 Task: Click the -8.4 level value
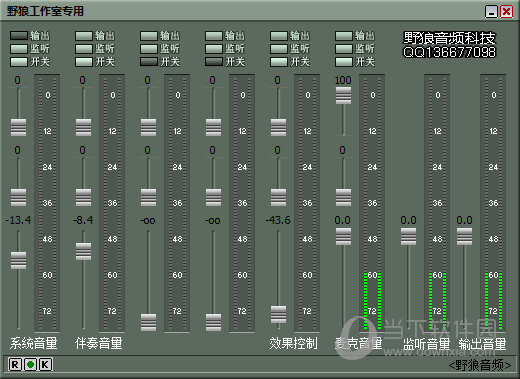83,220
